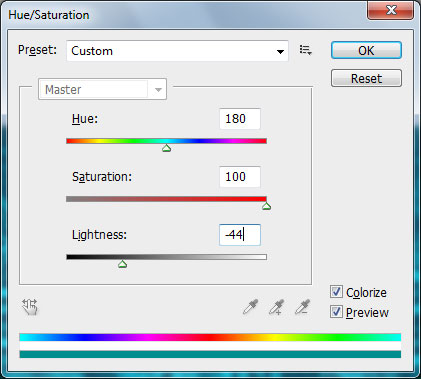Close the Hue/Saturation dialog with X
The image size is (421, 379).
pos(390,10)
